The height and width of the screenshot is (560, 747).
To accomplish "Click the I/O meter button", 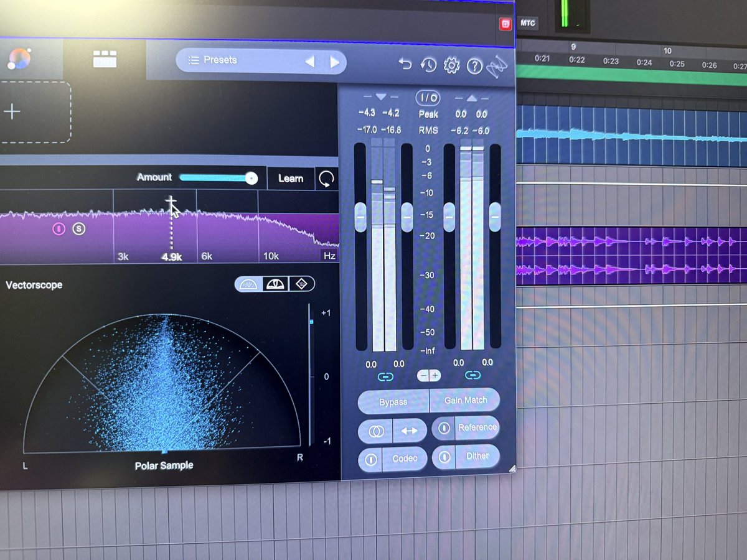I will point(428,98).
